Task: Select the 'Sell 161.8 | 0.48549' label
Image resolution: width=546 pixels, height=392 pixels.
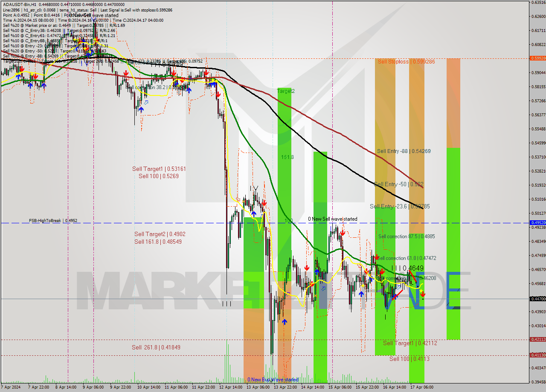Action: coord(158,242)
